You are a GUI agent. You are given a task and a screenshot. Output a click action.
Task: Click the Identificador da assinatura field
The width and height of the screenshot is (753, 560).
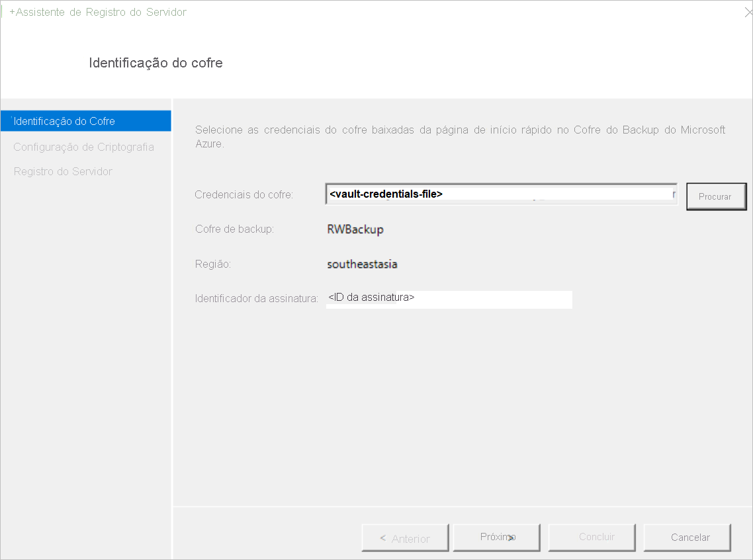(449, 299)
